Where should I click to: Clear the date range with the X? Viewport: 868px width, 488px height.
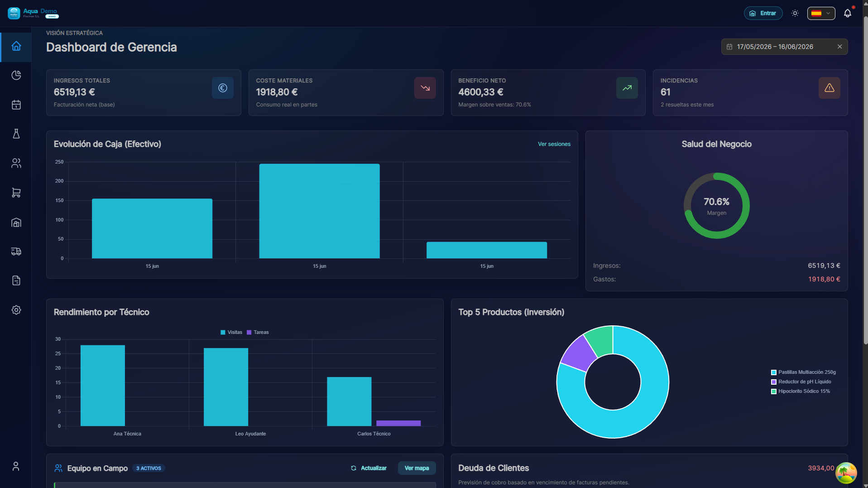tap(839, 47)
